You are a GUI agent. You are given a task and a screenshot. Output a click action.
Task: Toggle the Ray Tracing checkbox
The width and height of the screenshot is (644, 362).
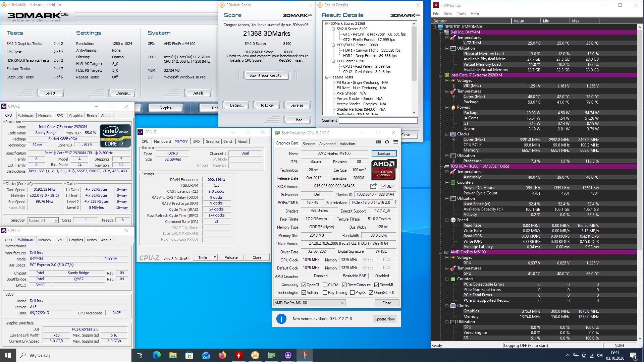[x=325, y=293]
